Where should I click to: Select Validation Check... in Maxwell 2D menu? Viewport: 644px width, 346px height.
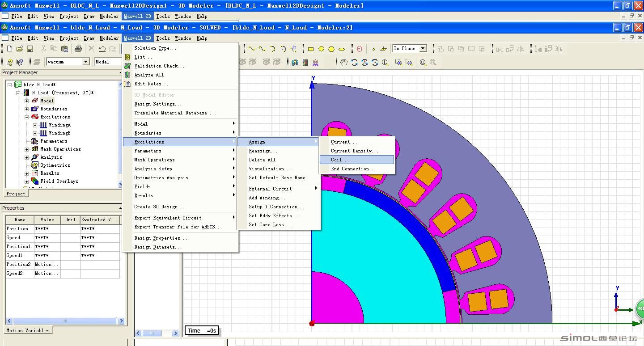(181, 66)
